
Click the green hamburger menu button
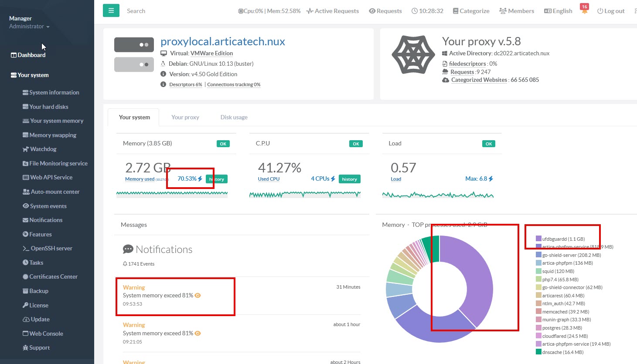click(111, 10)
